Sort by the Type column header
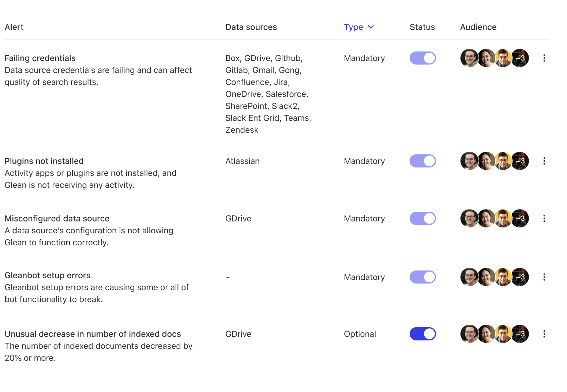Viewport: 567px width, 392px height. [x=353, y=27]
